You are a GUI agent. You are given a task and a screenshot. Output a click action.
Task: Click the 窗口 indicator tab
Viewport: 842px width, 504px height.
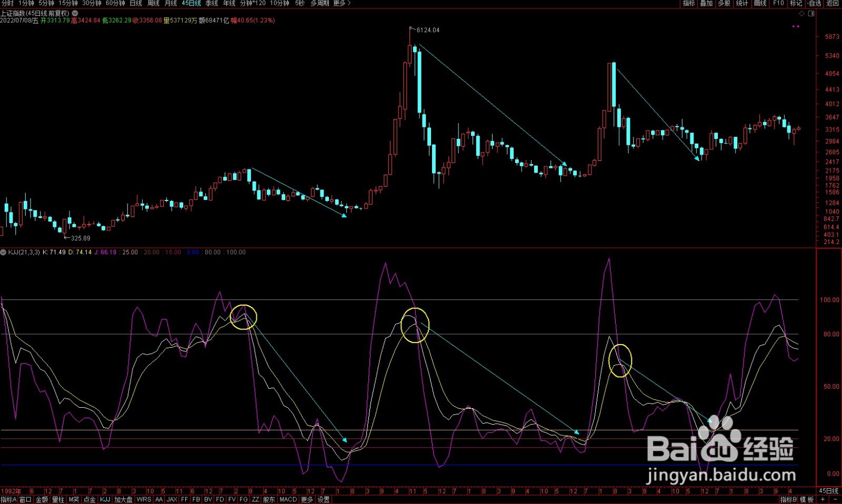point(26,500)
